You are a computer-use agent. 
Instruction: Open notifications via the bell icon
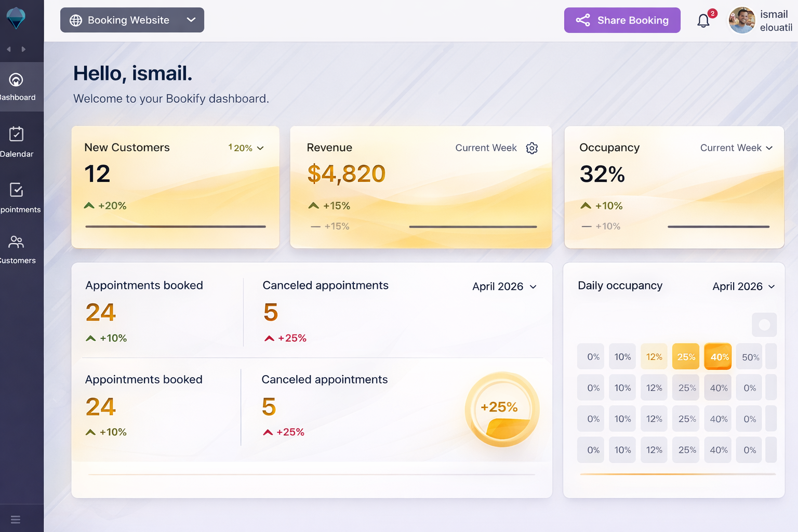click(703, 21)
